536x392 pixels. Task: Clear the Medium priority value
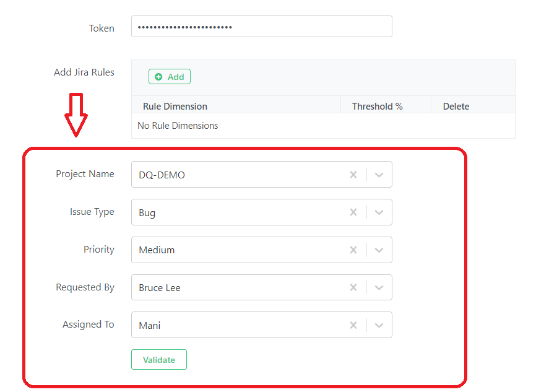353,250
